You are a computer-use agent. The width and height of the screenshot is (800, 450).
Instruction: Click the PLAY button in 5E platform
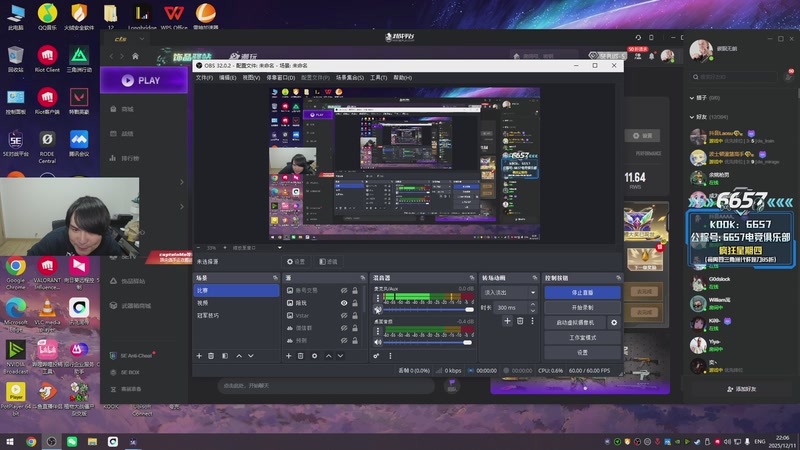[143, 81]
